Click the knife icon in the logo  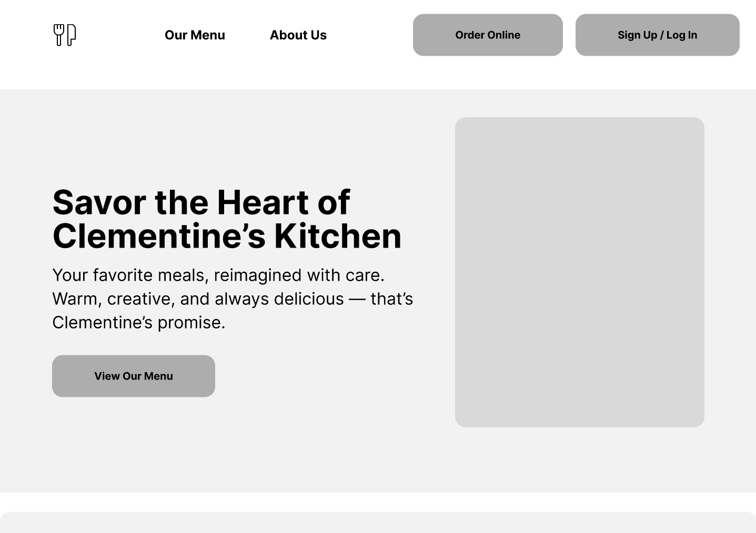tap(72, 35)
